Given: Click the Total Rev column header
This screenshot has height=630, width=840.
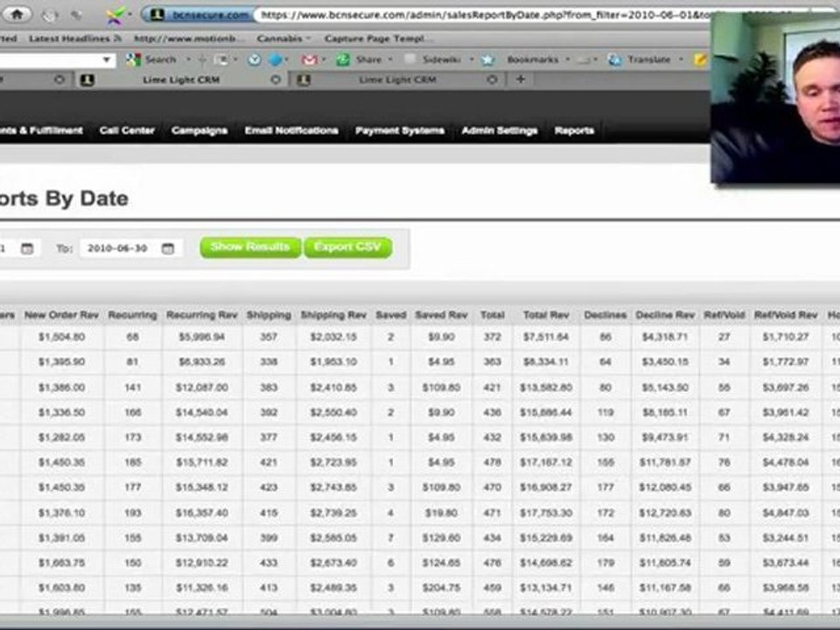Looking at the screenshot, I should pos(546,315).
